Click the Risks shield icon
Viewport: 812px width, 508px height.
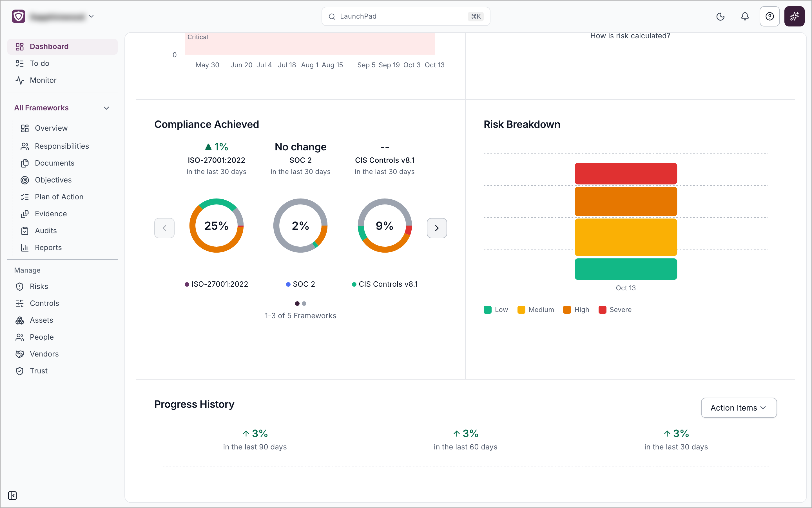[x=20, y=286]
